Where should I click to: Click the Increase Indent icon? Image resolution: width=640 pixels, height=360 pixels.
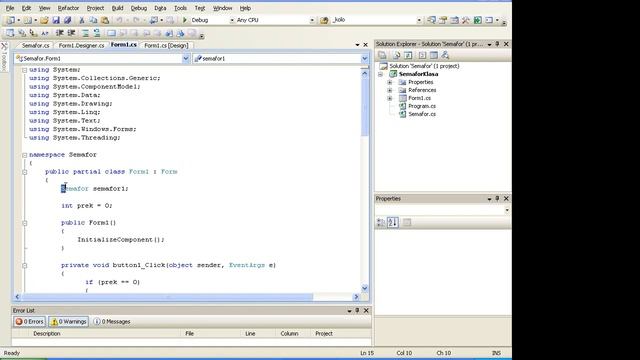71,33
